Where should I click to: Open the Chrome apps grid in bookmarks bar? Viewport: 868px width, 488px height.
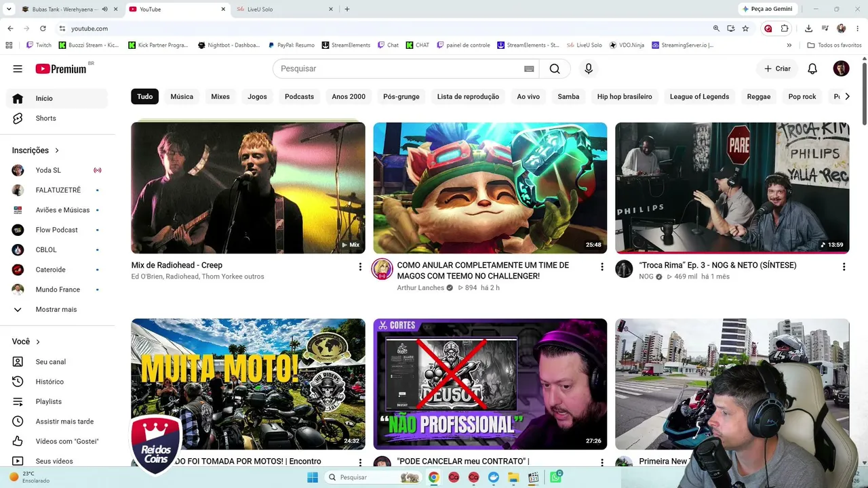tap(9, 45)
